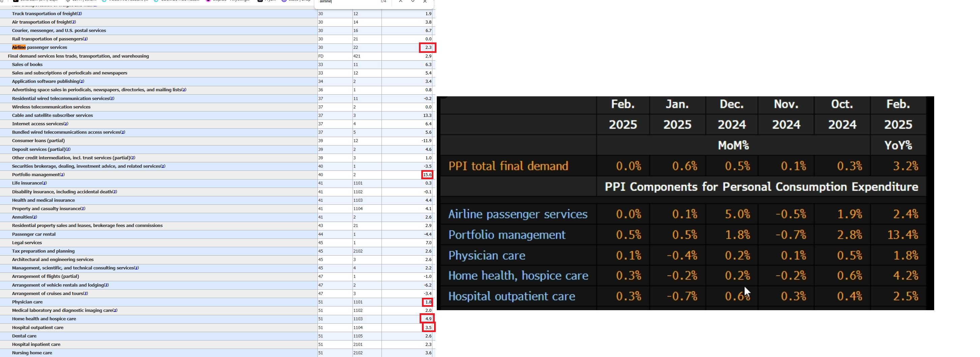The image size is (980, 357).
Task: Select 'Wireless telecommunication services' row label
Action: [x=51, y=107]
